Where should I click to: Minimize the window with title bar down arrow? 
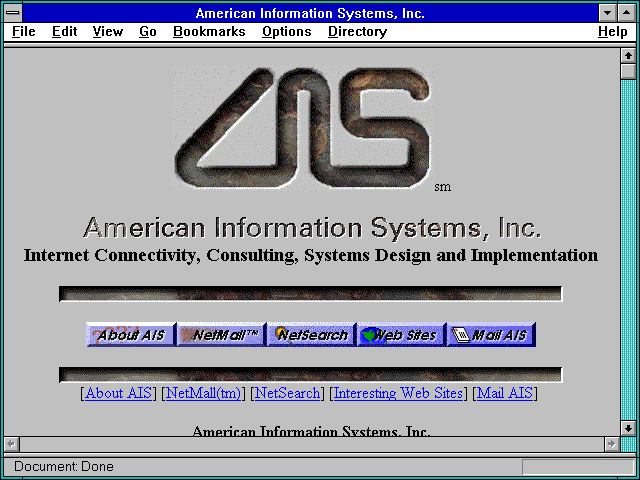607,13
